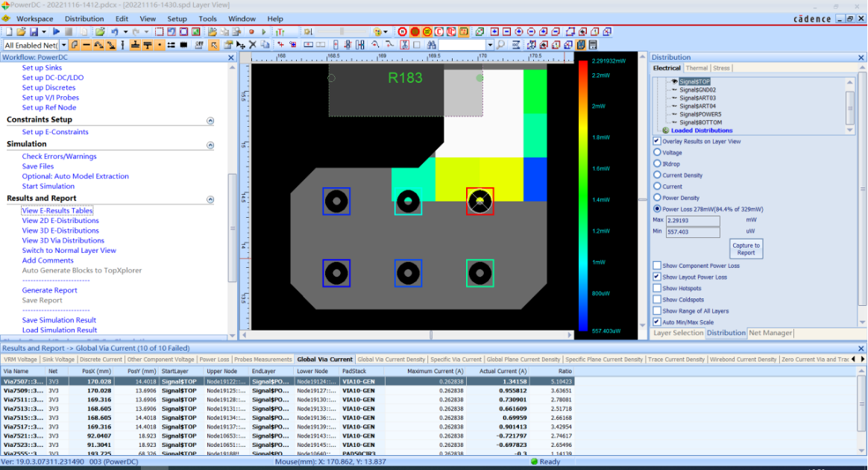
Task: Collapse the Constraints Setup section
Action: [x=210, y=120]
